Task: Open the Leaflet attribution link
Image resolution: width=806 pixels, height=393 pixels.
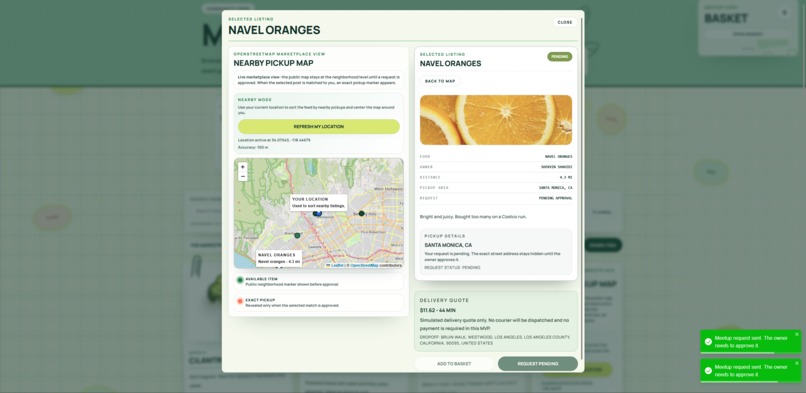Action: 337,266
